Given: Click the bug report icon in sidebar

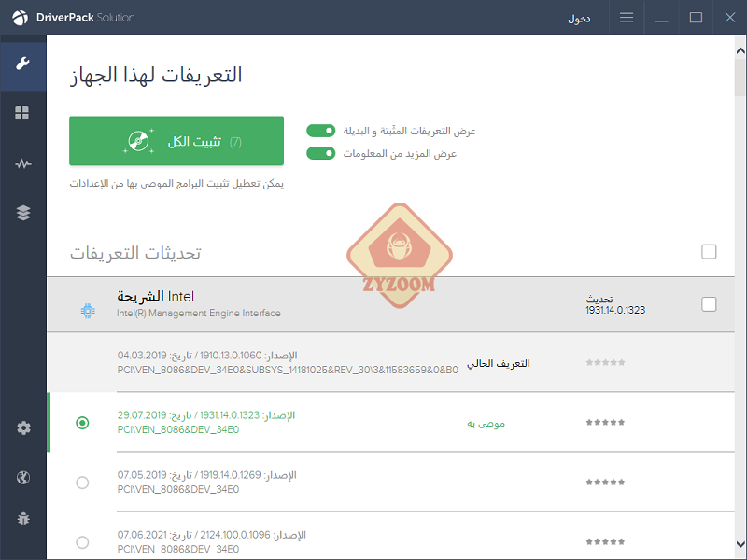Looking at the screenshot, I should point(22,518).
